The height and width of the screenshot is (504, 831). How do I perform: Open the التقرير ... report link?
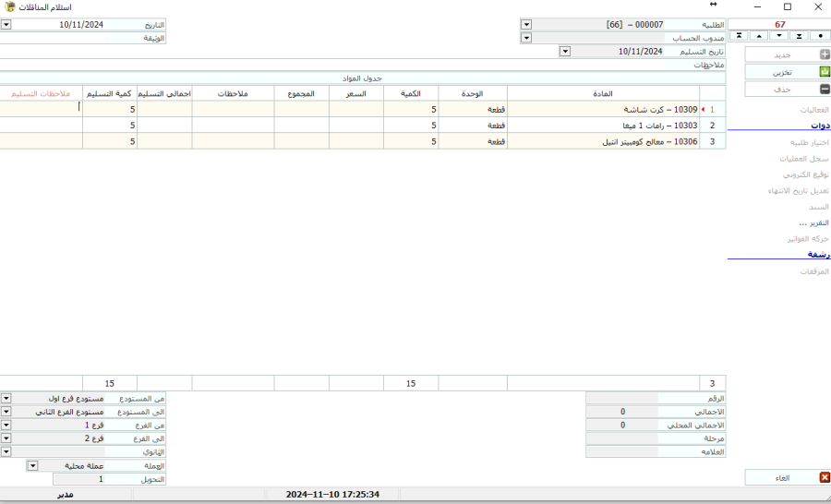[x=813, y=223]
